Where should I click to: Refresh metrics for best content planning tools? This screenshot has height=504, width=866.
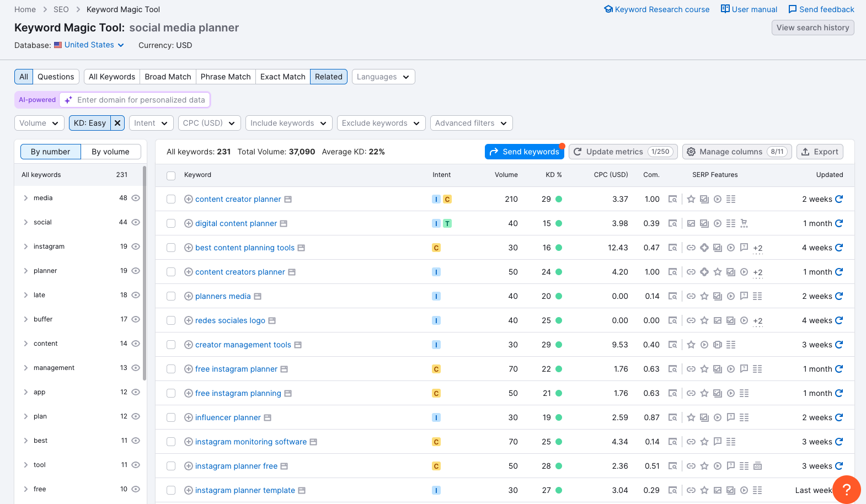click(x=839, y=248)
